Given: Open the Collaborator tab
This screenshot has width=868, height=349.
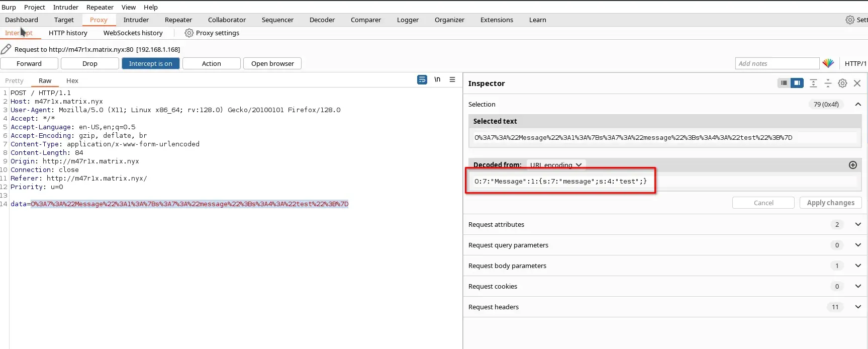Looking at the screenshot, I should pos(227,20).
